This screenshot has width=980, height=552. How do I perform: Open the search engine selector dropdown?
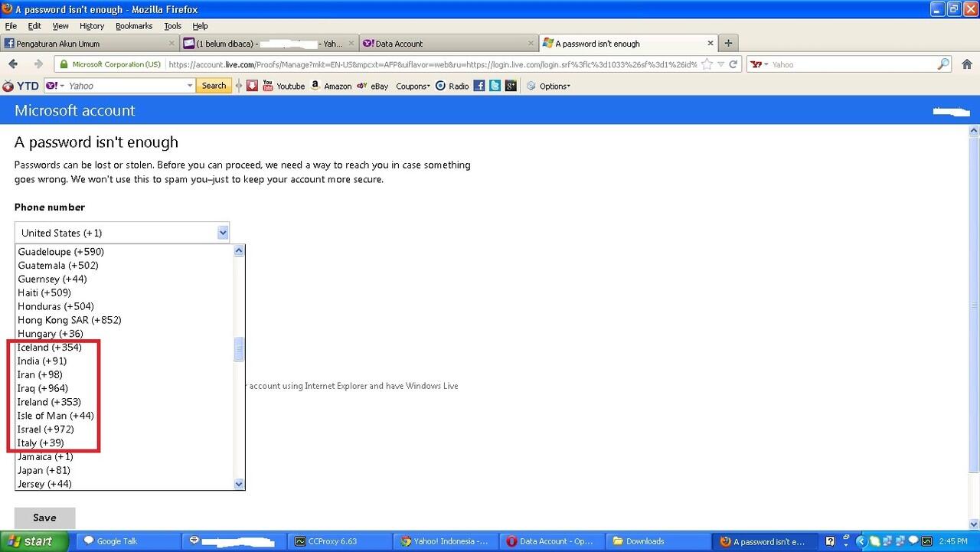pyautogui.click(x=759, y=64)
